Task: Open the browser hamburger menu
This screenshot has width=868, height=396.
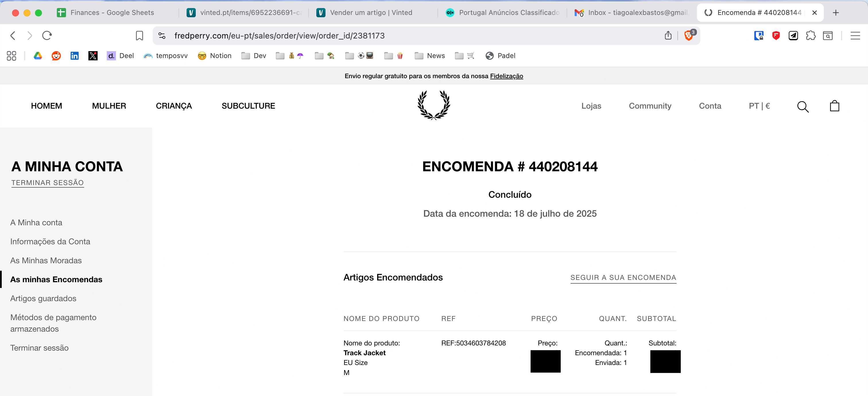Action: [855, 35]
